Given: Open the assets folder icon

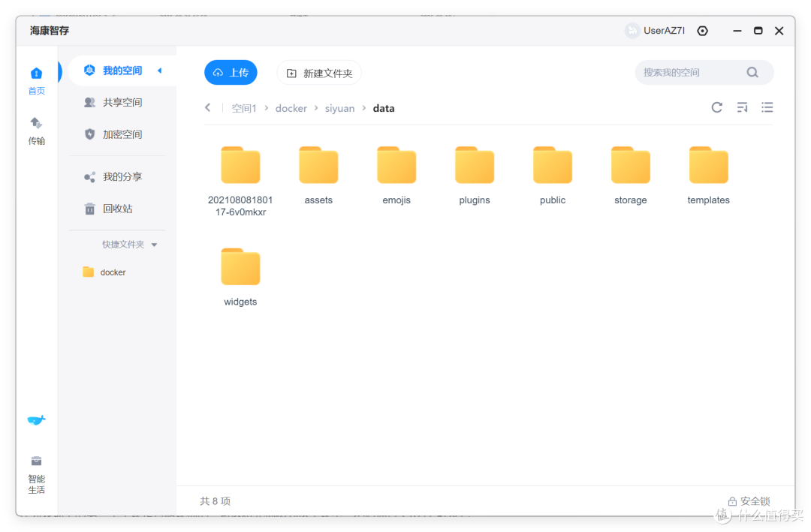Looking at the screenshot, I should click(318, 165).
